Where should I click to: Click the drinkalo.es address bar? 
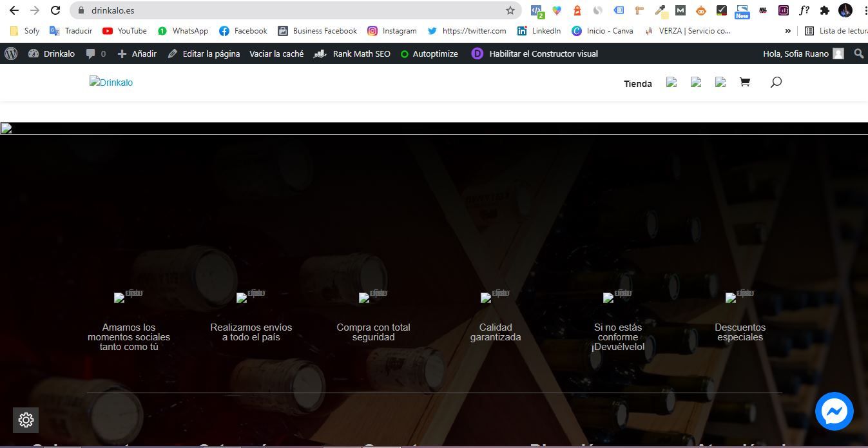pyautogui.click(x=296, y=10)
